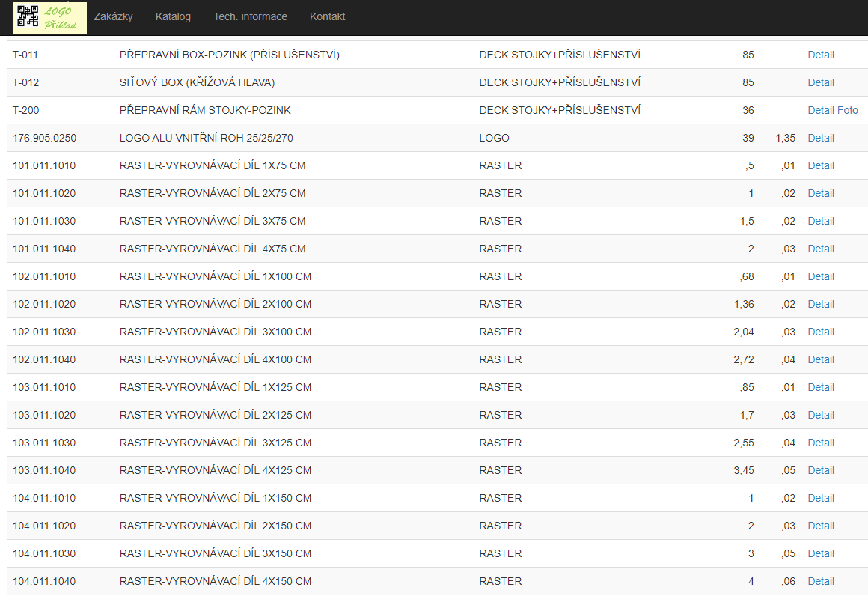
Task: Click RASTER-VYROVNÁVACÍ DÍL 1X75 CM
Action: coord(213,165)
